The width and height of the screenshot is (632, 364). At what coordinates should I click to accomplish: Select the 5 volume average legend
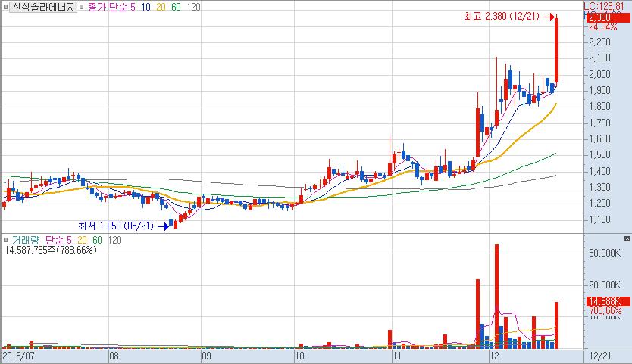(69, 240)
